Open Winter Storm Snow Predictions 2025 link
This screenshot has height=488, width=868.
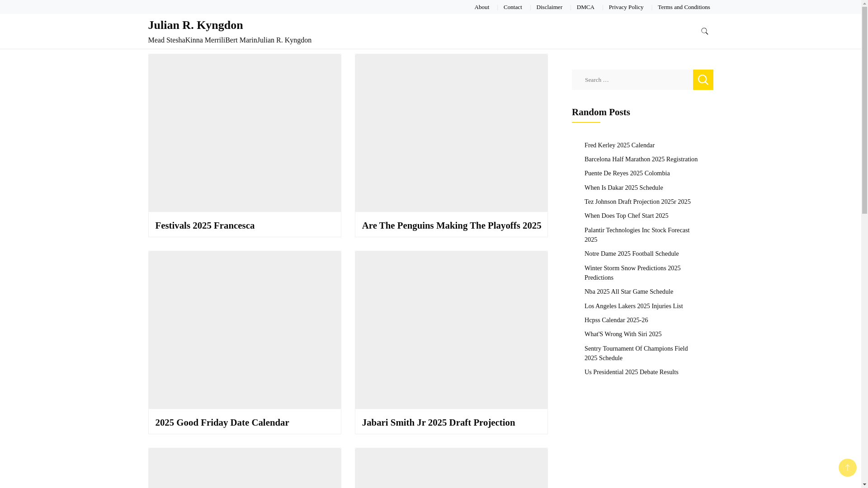point(632,272)
